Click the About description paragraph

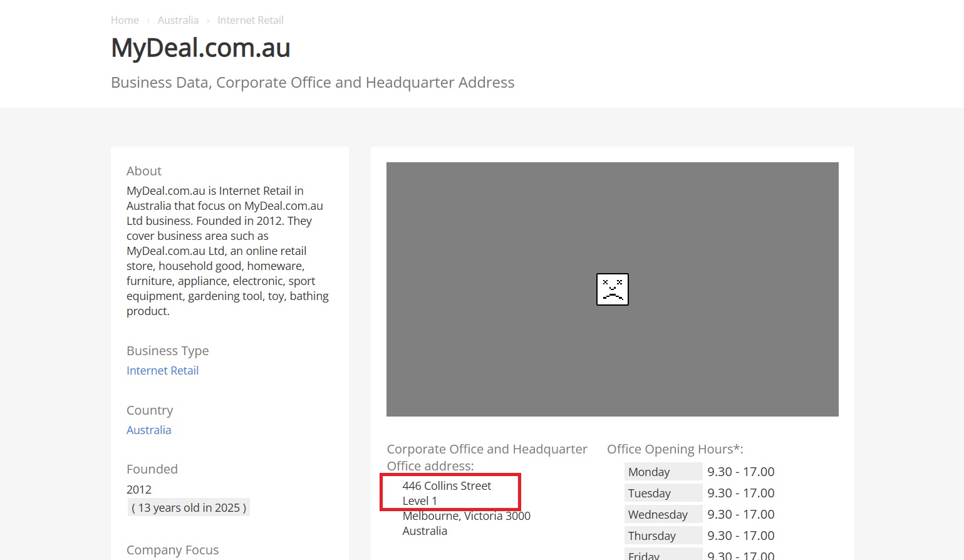(x=228, y=251)
